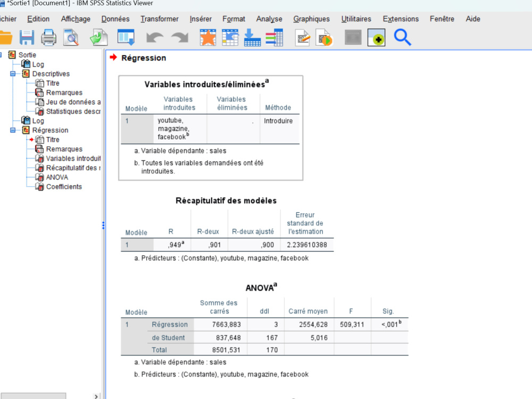Open the Analyse menu
This screenshot has height=399, width=532.
269,19
